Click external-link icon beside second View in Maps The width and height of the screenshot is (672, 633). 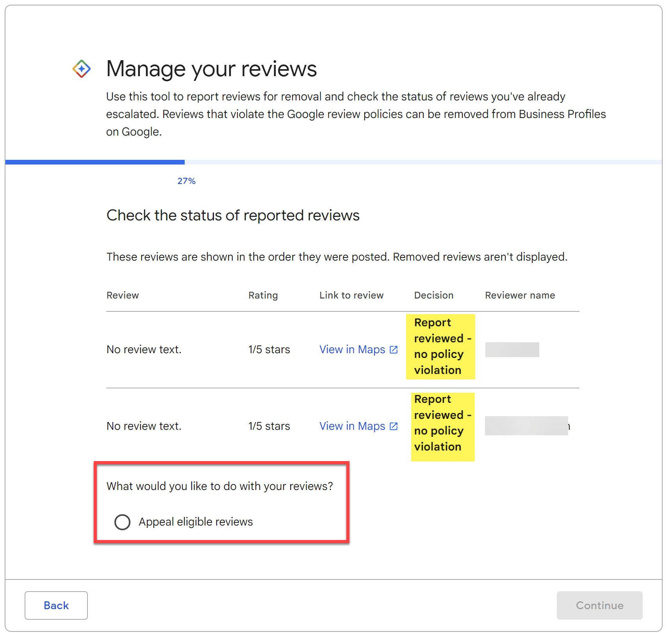(x=393, y=426)
